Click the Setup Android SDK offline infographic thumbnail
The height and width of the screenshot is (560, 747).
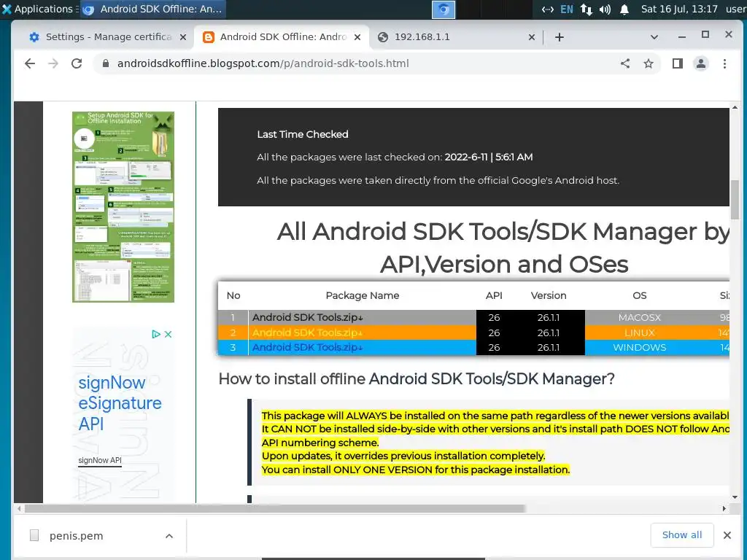coord(123,206)
